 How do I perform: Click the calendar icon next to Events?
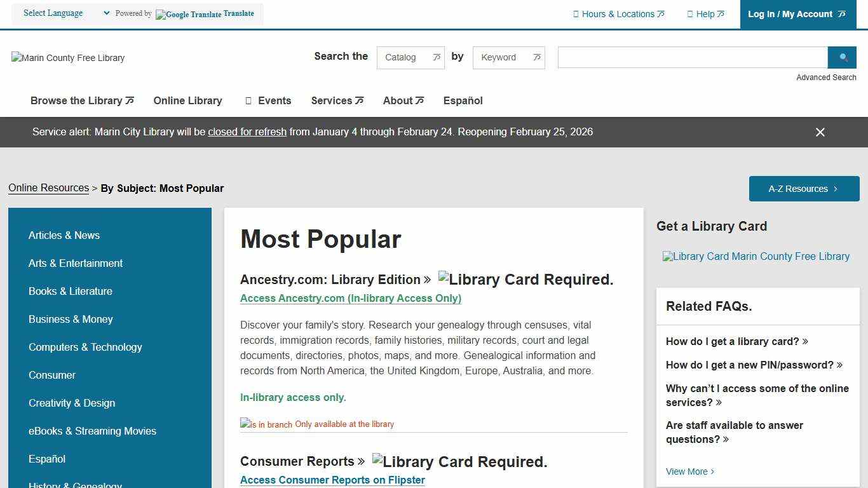(x=248, y=100)
